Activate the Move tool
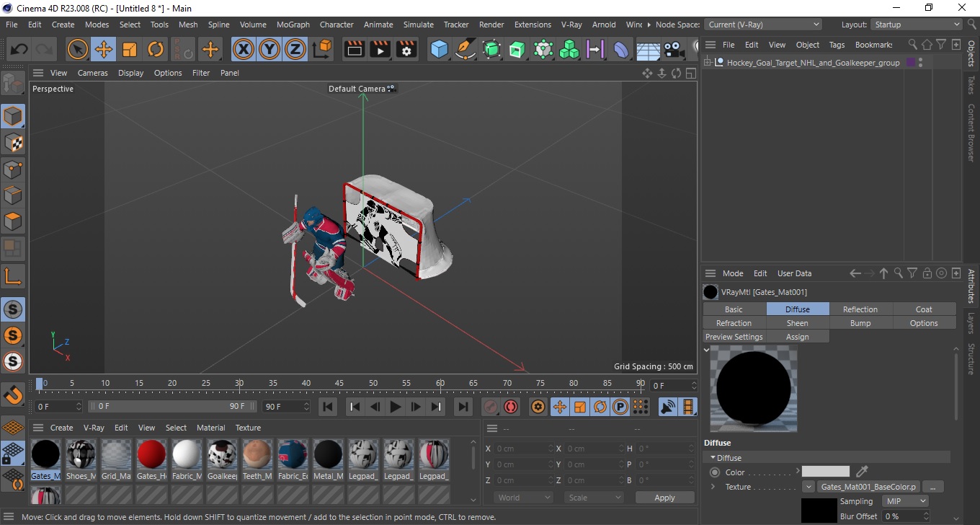This screenshot has width=980, height=525. 103,49
